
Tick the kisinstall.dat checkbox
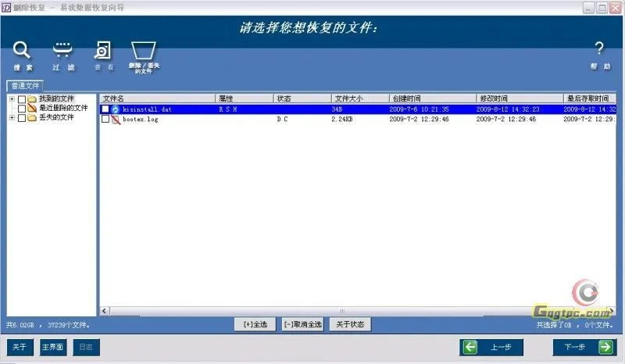point(105,109)
